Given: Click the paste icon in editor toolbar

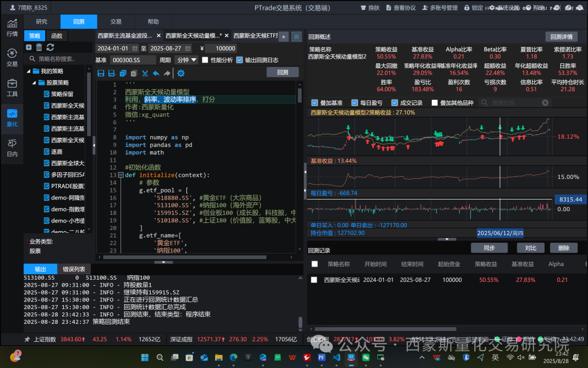Looking at the screenshot, I should click(x=134, y=73).
